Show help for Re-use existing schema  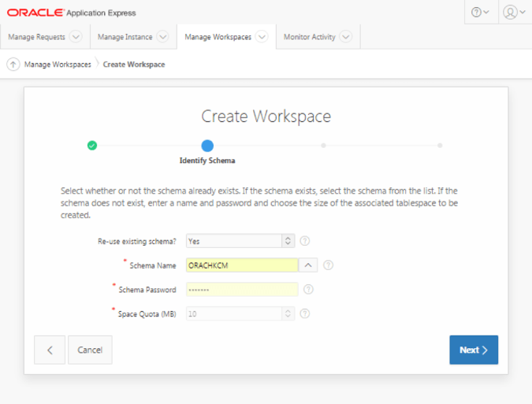pos(305,241)
